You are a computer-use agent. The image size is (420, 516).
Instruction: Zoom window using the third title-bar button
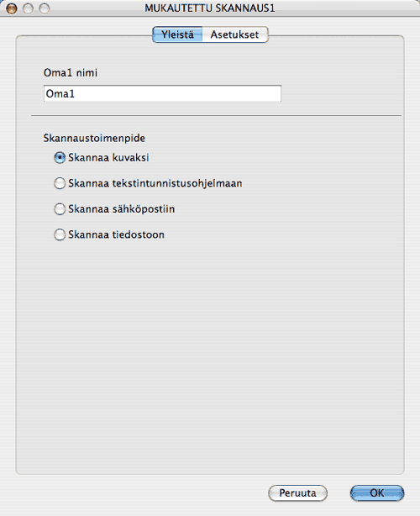[x=44, y=8]
